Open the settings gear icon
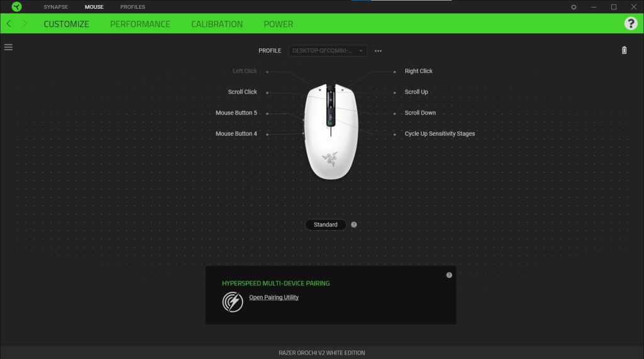The image size is (644, 359). pyautogui.click(x=574, y=7)
